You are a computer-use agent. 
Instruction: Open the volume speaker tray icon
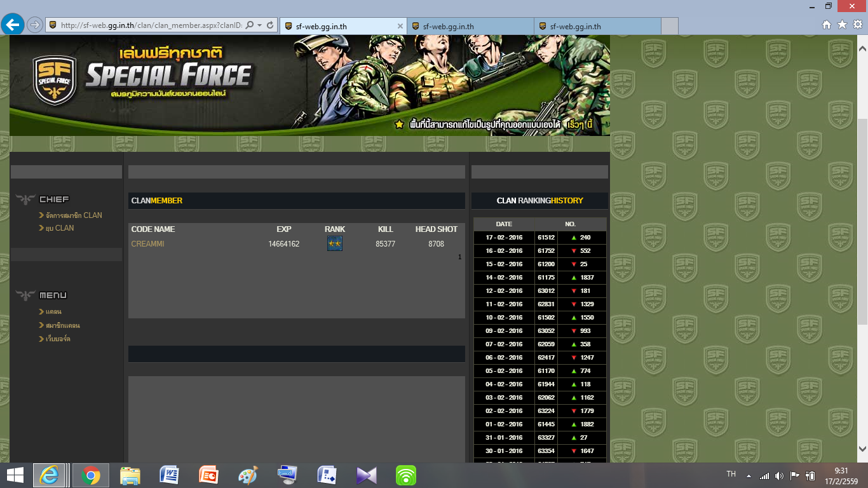pyautogui.click(x=779, y=475)
